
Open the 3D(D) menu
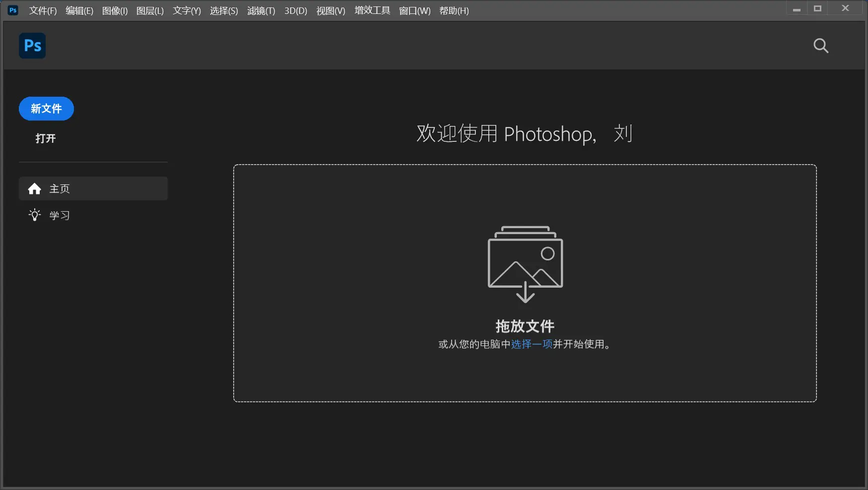[295, 10]
